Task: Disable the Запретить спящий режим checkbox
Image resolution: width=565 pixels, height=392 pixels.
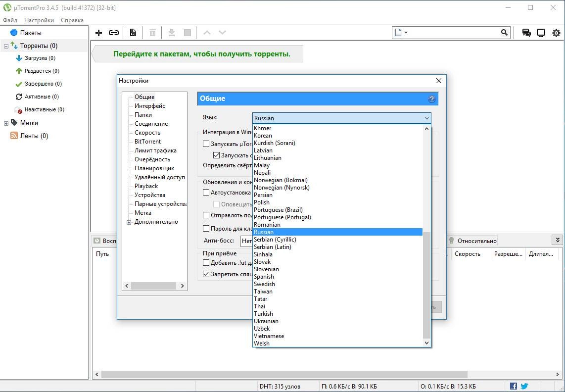Action: point(206,274)
